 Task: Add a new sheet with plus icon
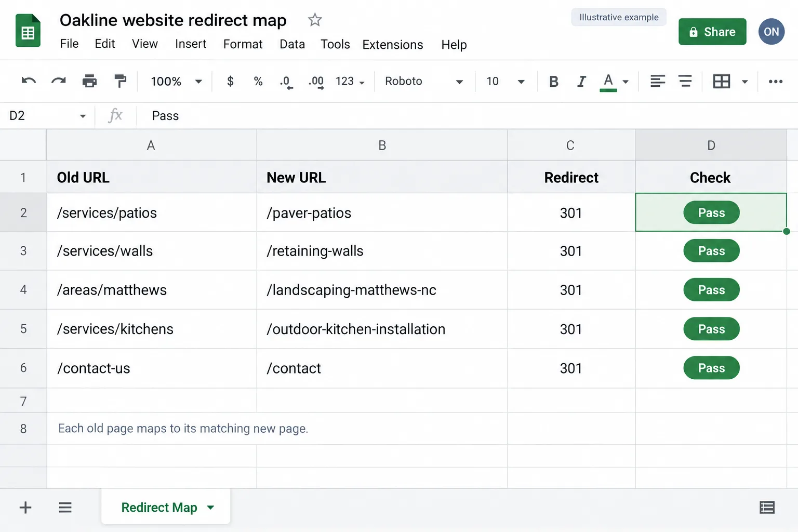click(x=25, y=508)
